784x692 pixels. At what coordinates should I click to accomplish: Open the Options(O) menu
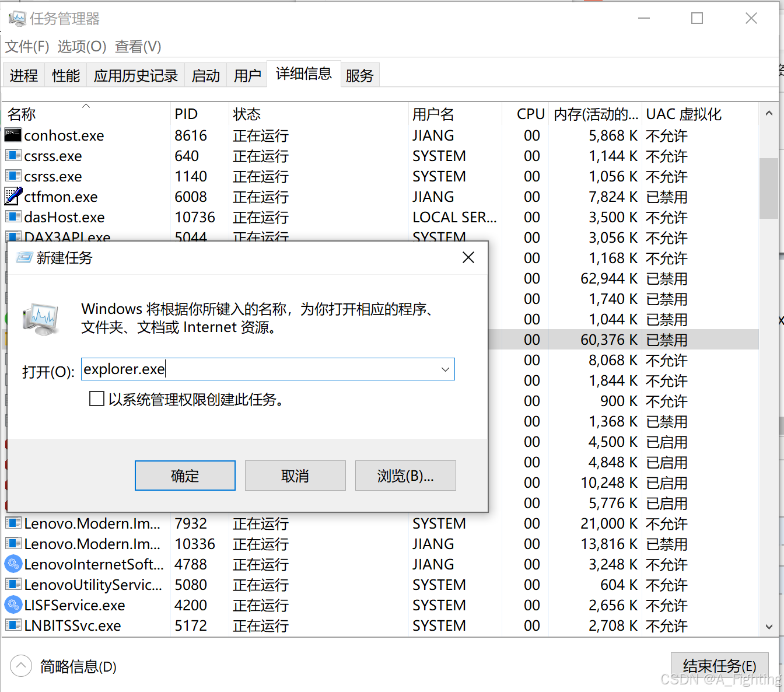(82, 47)
